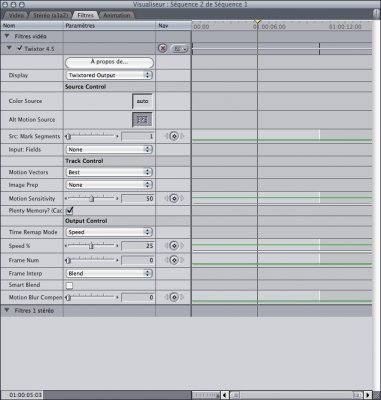This screenshot has height=400, width=381.
Task: Click the Motion Blur Compensation slider handle
Action: (68, 297)
